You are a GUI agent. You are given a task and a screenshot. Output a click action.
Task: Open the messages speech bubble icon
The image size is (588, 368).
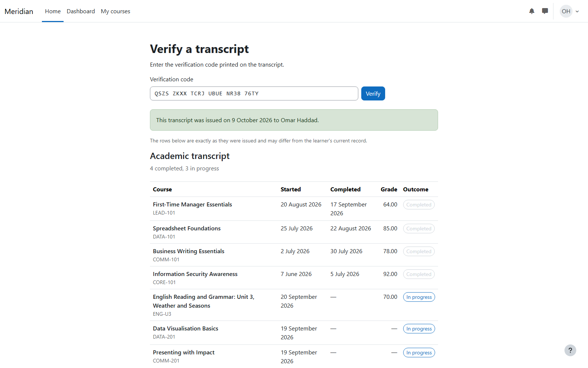pyautogui.click(x=545, y=11)
